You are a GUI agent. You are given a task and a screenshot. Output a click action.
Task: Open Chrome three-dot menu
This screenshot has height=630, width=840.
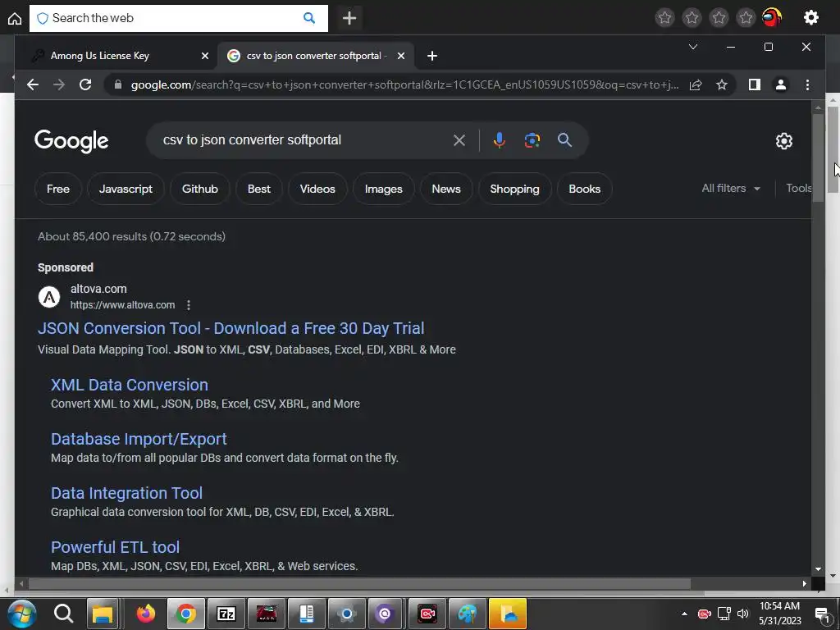pyautogui.click(x=807, y=84)
